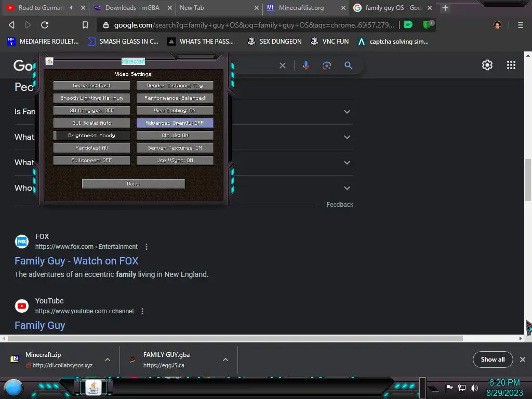Image resolution: width=532 pixels, height=399 pixels.
Task: Click the Feedback link
Action: pyautogui.click(x=340, y=205)
